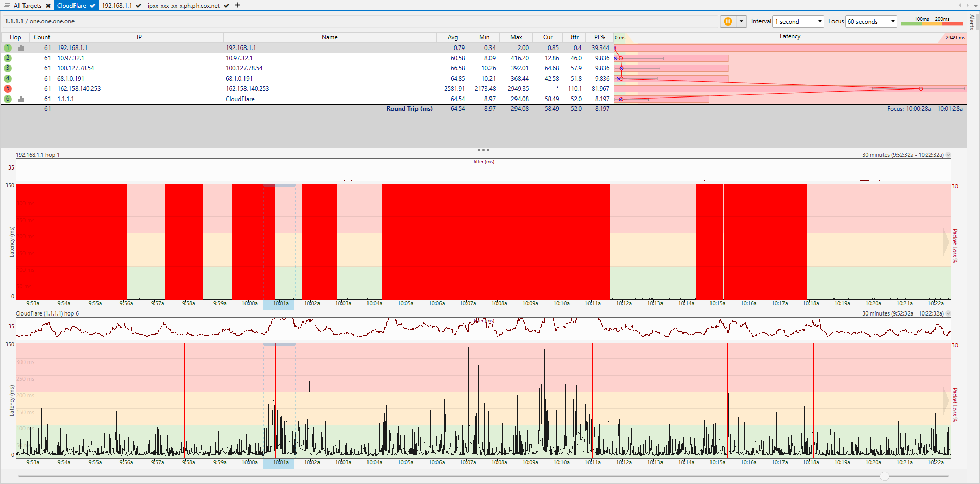
Task: Open the Alerts side panel tab
Action: click(972, 22)
